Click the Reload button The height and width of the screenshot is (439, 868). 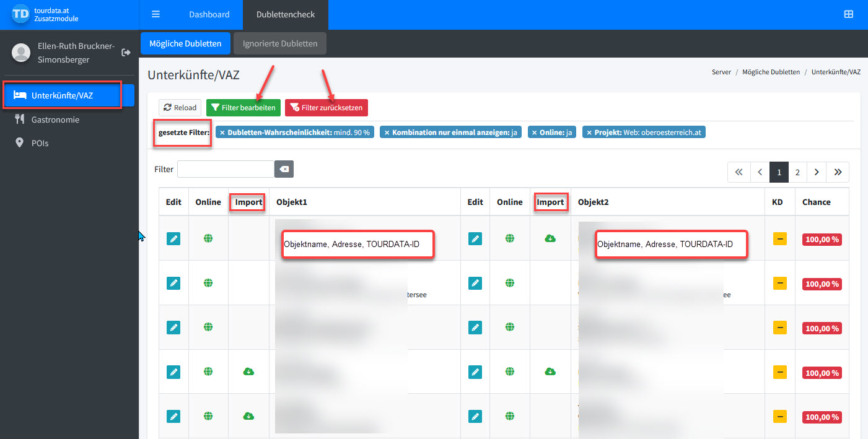coord(180,108)
